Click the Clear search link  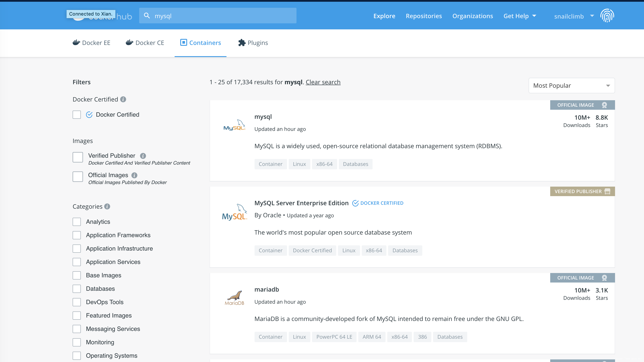point(323,82)
